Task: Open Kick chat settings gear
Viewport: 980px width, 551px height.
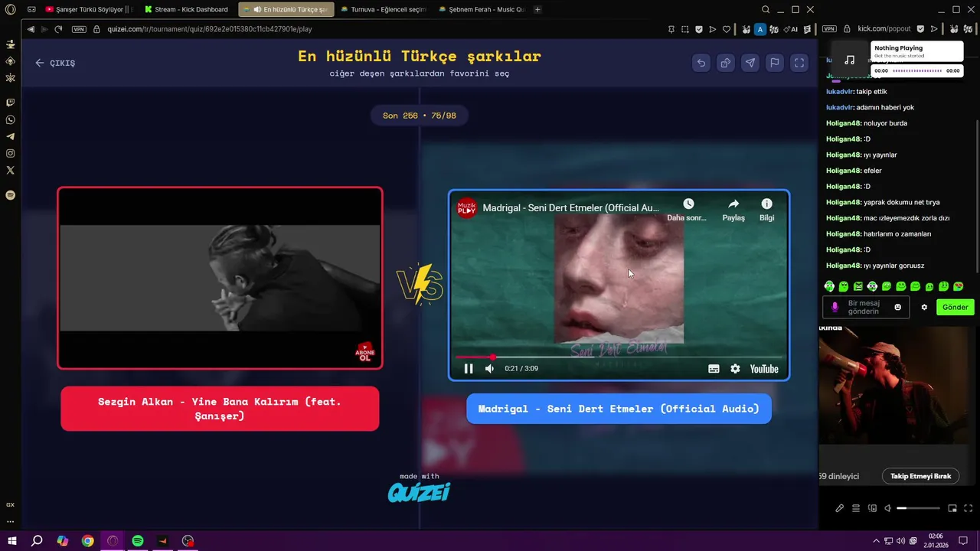Action: coord(924,307)
